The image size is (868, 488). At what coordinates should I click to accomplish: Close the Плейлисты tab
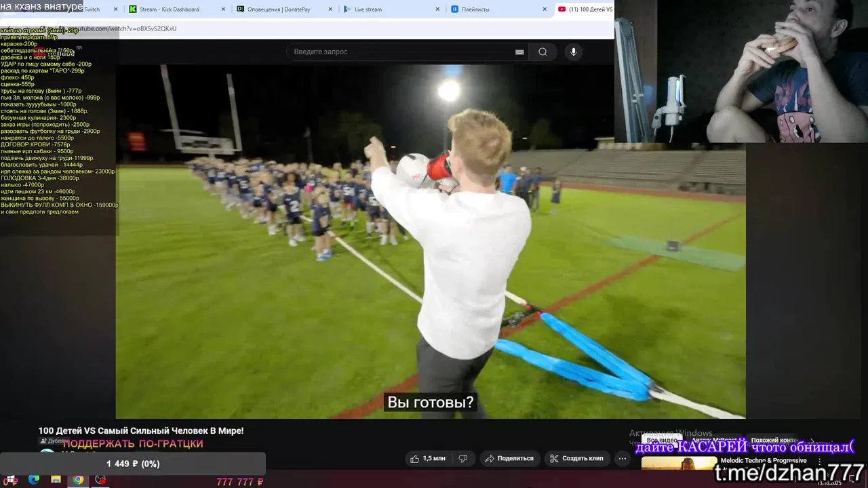click(545, 9)
